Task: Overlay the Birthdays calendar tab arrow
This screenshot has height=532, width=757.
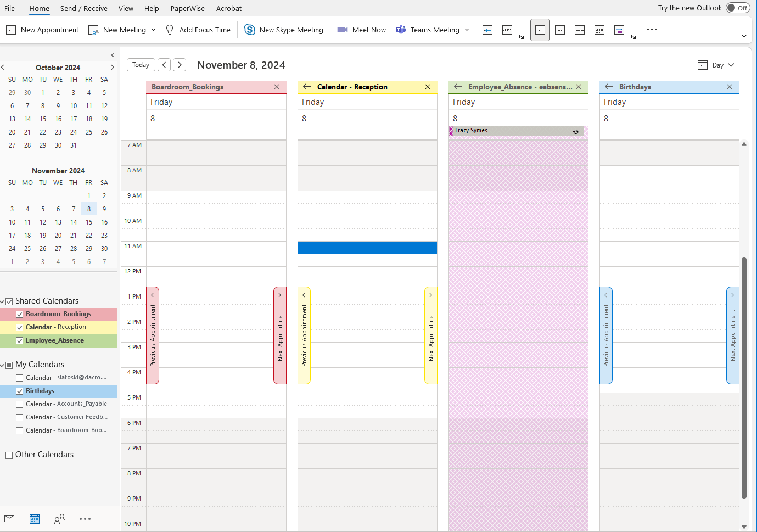Action: [609, 87]
